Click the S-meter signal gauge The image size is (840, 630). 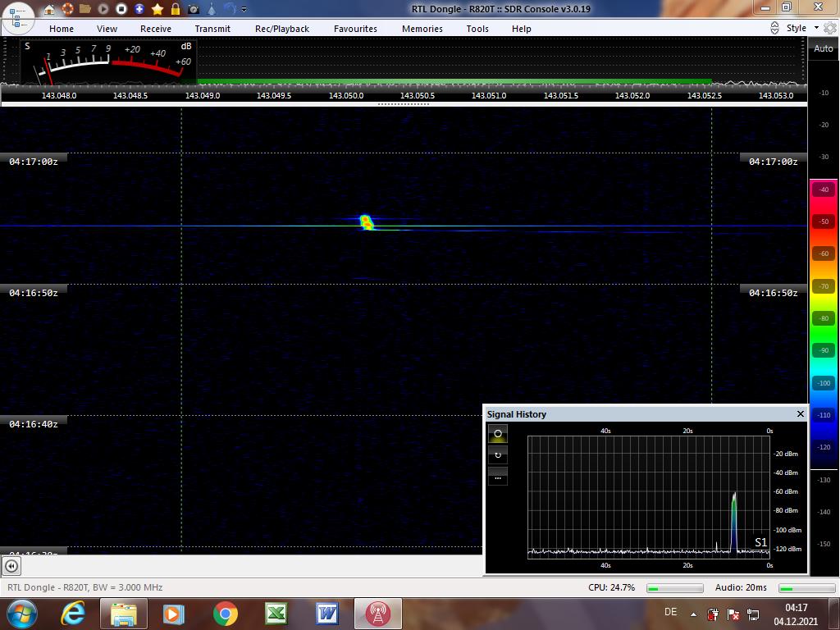point(109,62)
